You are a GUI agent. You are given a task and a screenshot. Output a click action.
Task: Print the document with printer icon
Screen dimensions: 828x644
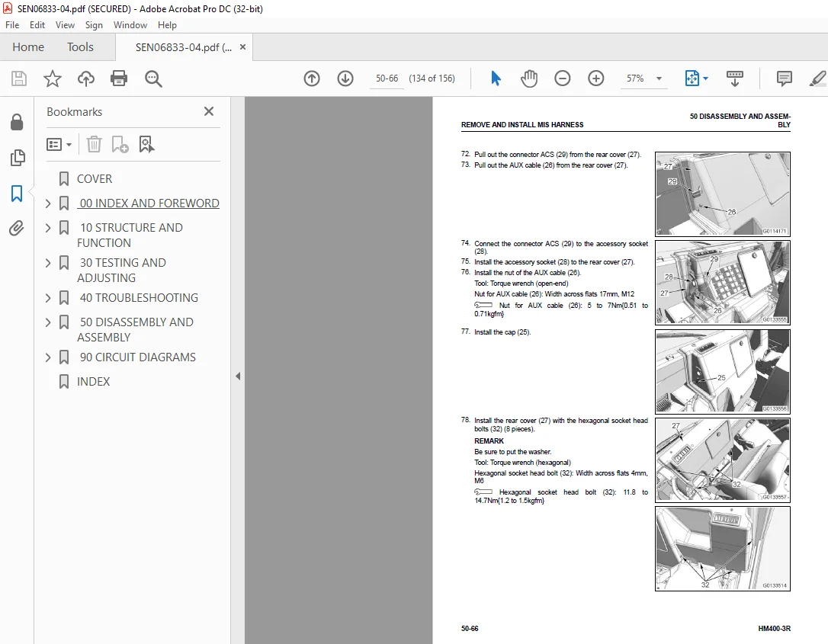tap(119, 78)
